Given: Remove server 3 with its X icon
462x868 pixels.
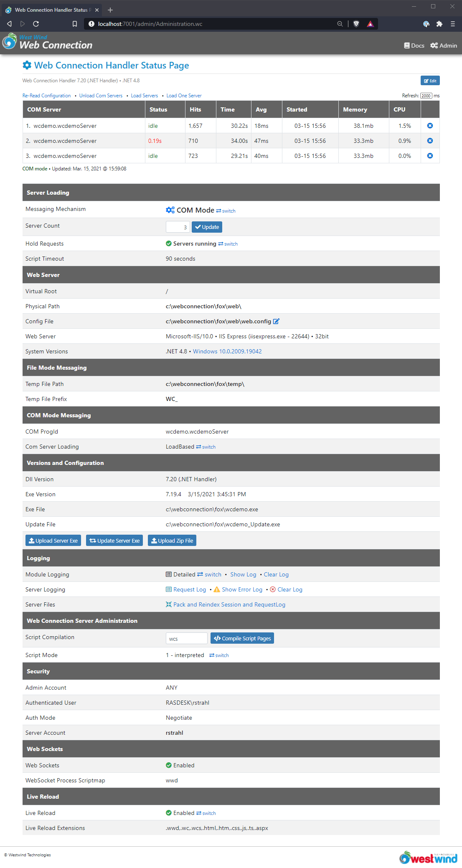Looking at the screenshot, I should pos(430,156).
